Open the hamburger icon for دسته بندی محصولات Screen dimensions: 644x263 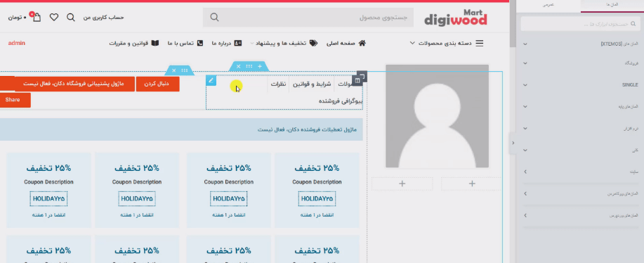tap(479, 43)
